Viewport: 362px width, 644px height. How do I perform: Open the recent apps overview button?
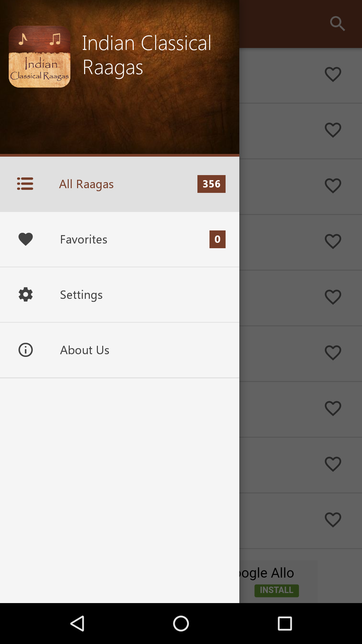[285, 624]
